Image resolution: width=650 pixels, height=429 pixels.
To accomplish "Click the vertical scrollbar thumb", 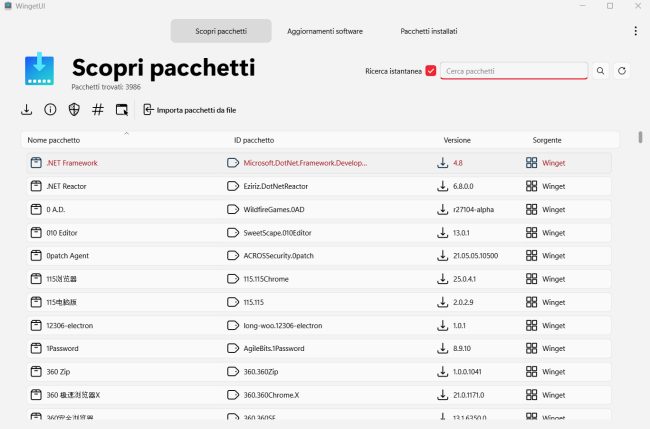I will point(640,137).
